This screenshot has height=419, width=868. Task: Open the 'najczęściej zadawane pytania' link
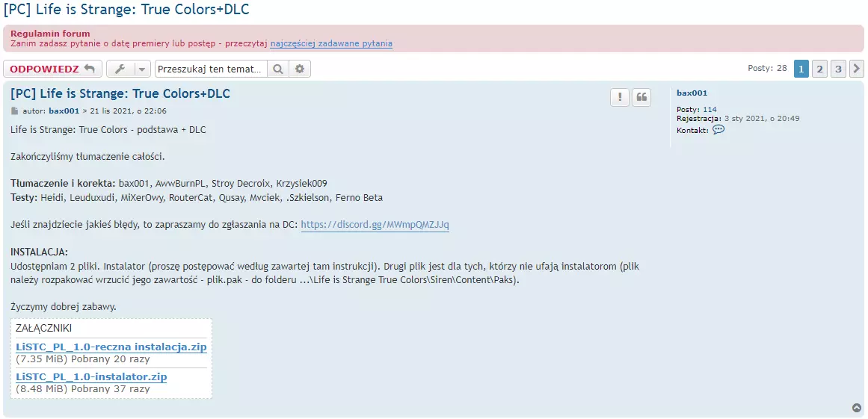[332, 43]
